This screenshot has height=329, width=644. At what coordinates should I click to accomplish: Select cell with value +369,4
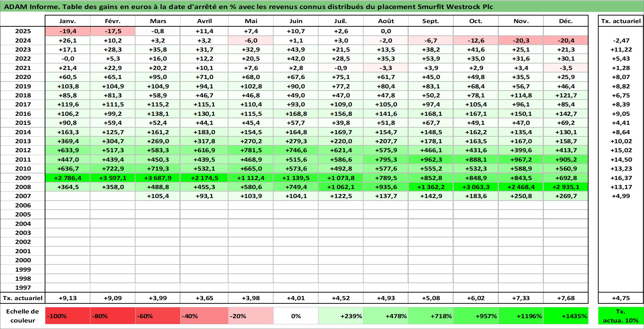[x=67, y=141]
